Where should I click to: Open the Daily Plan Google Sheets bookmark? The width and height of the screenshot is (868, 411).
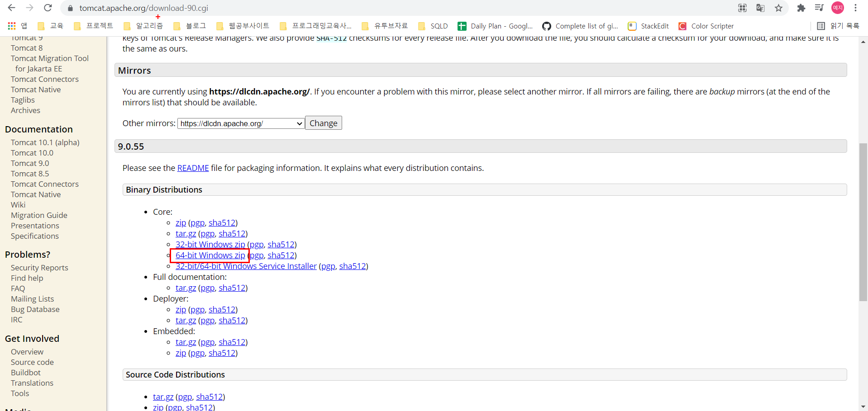pyautogui.click(x=495, y=26)
